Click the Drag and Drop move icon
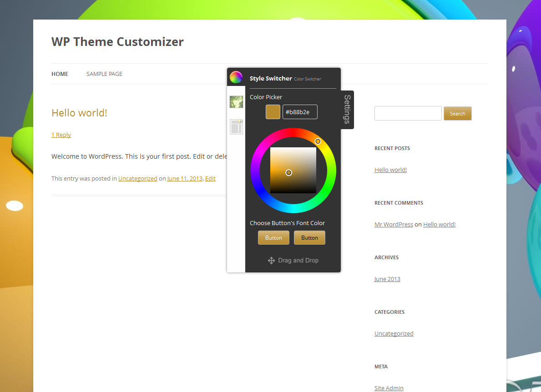 click(x=272, y=261)
